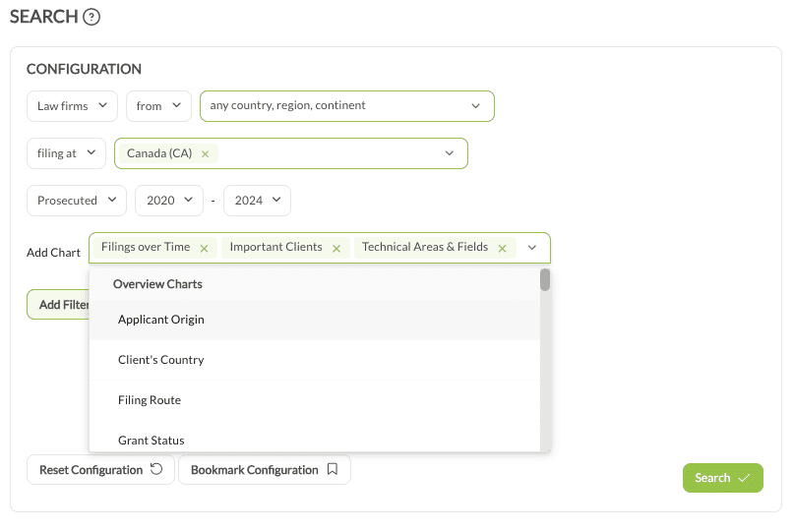Click the Add Filter button
Viewport: 793px width, 532px height.
(x=59, y=305)
